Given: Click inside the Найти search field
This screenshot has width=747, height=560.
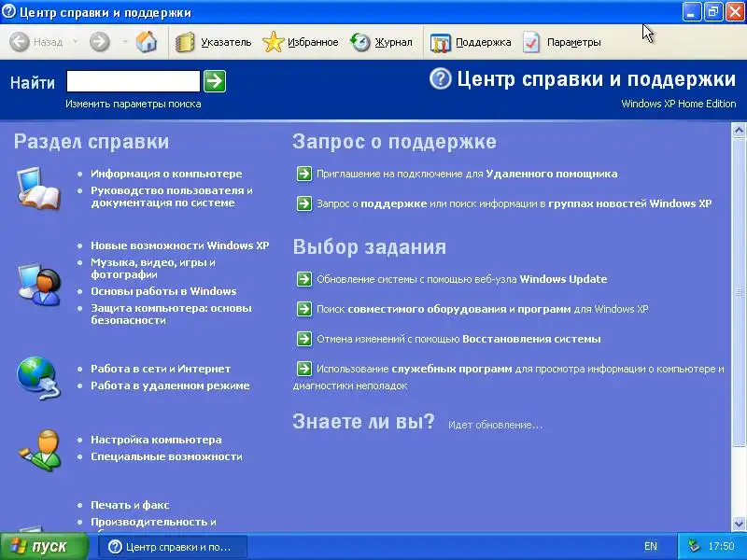Looking at the screenshot, I should [133, 81].
